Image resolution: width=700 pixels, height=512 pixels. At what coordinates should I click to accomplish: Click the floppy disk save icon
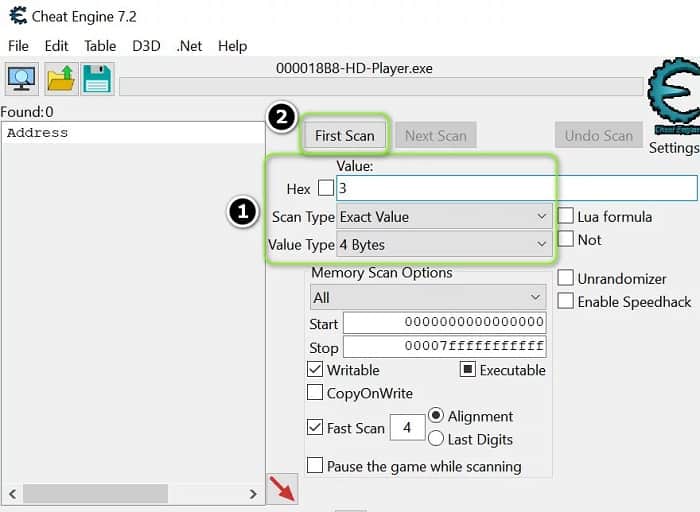coord(98,79)
